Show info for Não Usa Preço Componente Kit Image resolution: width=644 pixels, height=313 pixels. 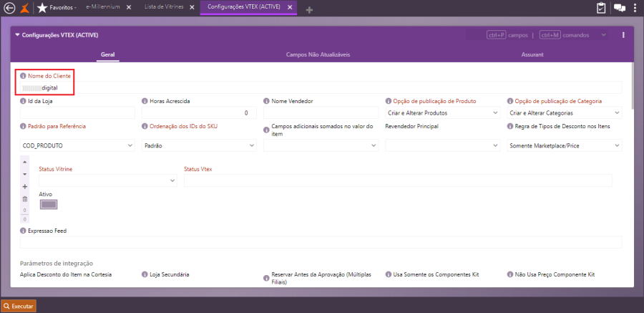coord(510,274)
